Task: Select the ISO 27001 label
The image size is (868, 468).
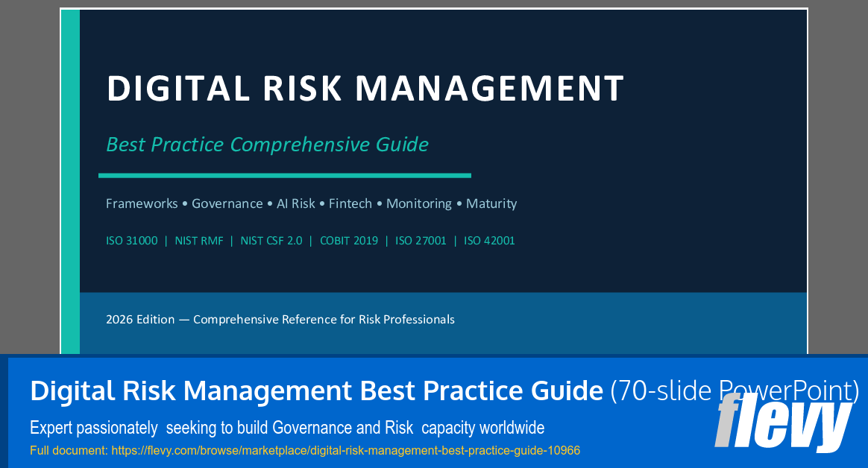Action: tap(421, 240)
